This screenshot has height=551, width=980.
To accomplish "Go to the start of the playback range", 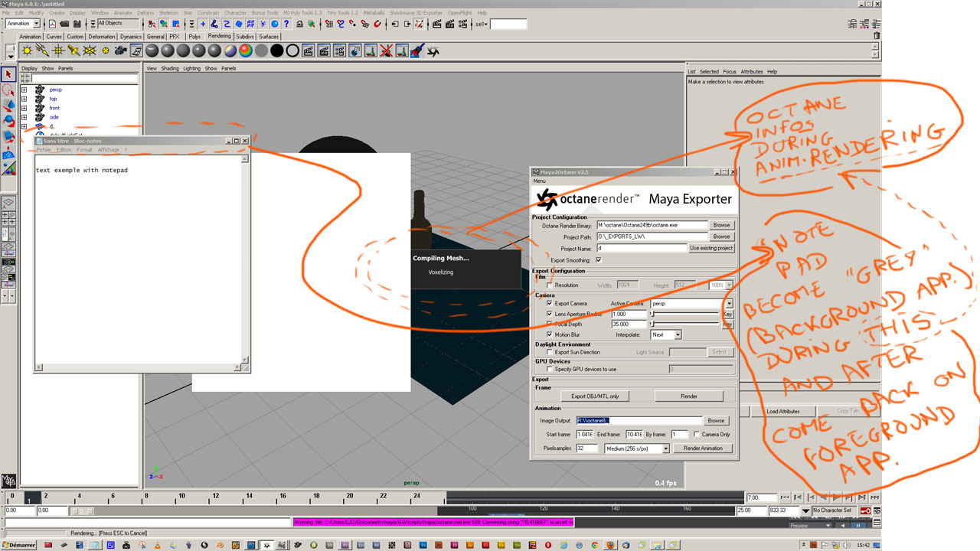I will [784, 497].
